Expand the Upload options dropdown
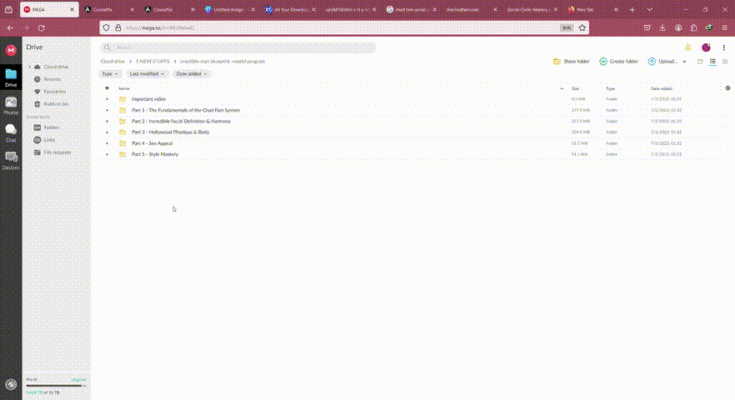 coord(685,61)
